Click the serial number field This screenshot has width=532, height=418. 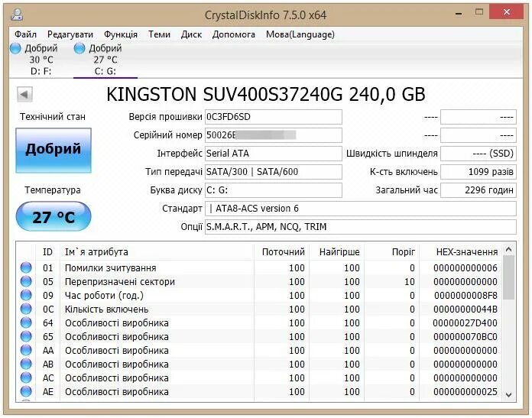[274, 135]
